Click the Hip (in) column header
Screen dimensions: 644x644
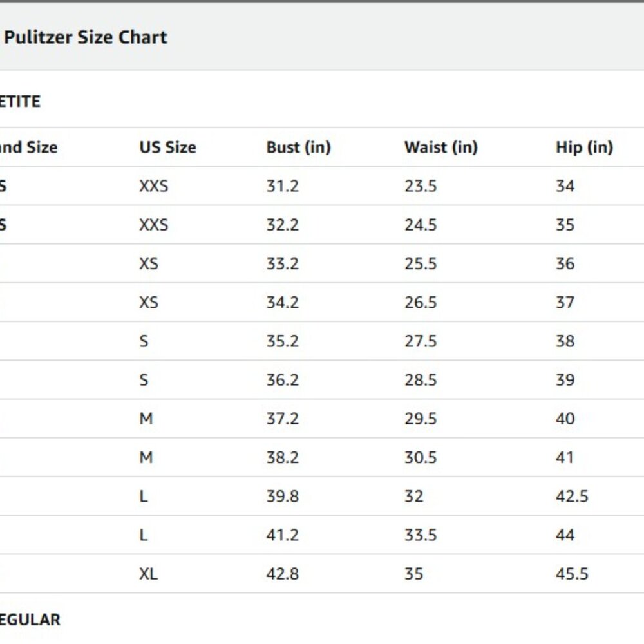(584, 147)
